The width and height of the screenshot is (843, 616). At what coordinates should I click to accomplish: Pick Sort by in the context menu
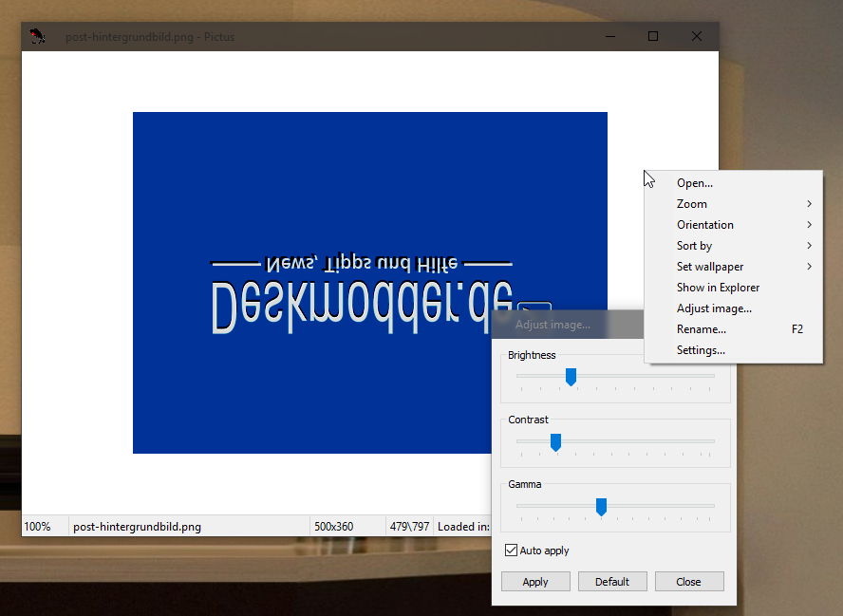(x=733, y=246)
